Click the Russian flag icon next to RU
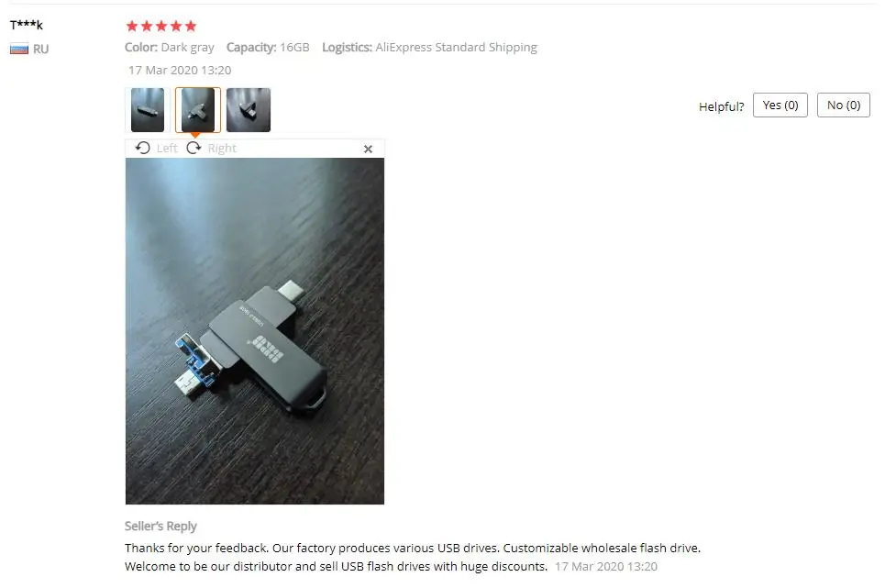Screen dimensions: 885x588 coord(19,50)
